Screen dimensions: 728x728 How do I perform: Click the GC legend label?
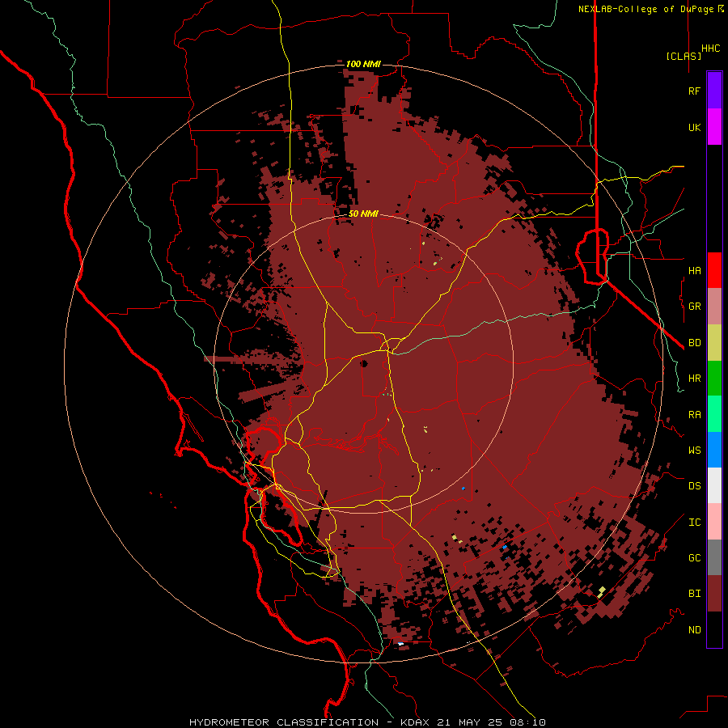(x=694, y=557)
